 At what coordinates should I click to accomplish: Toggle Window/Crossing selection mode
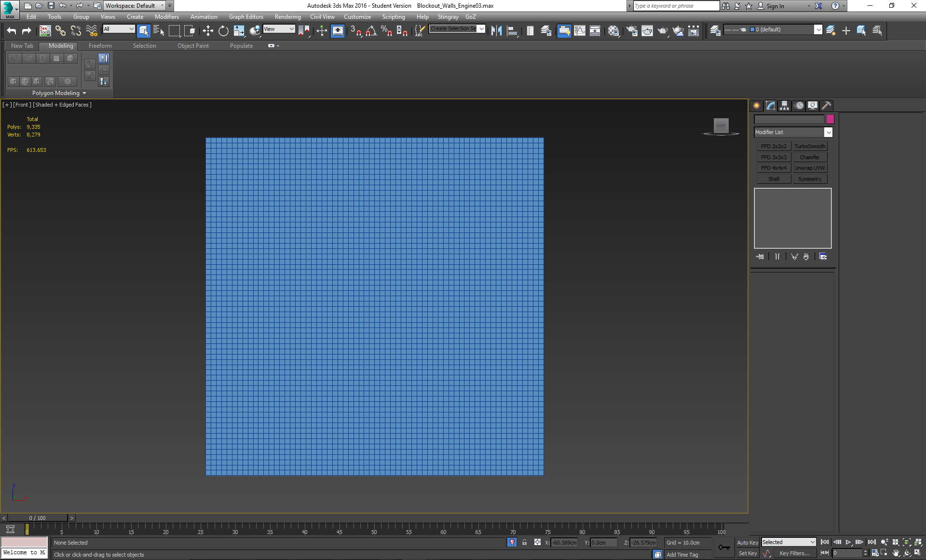pos(190,31)
